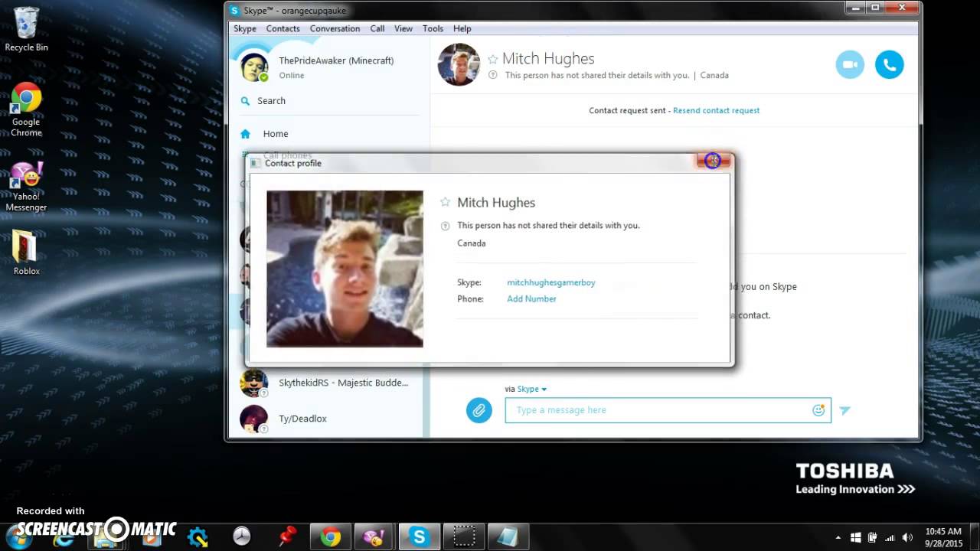Click the search magnifier icon

tap(245, 101)
